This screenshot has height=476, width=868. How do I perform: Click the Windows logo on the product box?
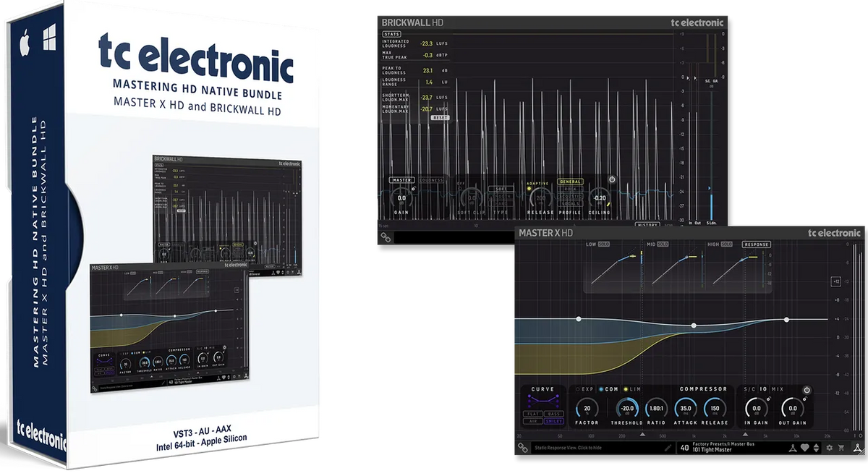(49, 38)
